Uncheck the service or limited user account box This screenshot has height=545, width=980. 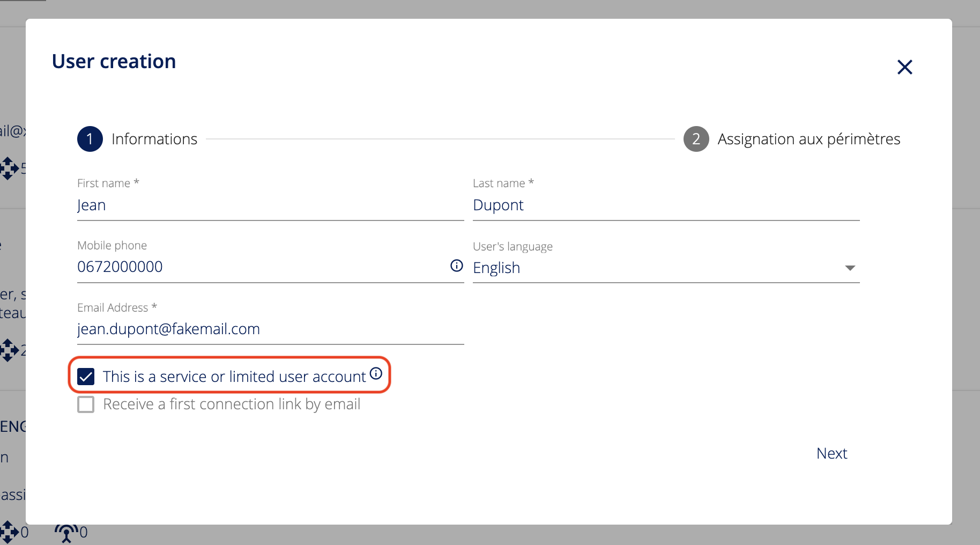(86, 377)
